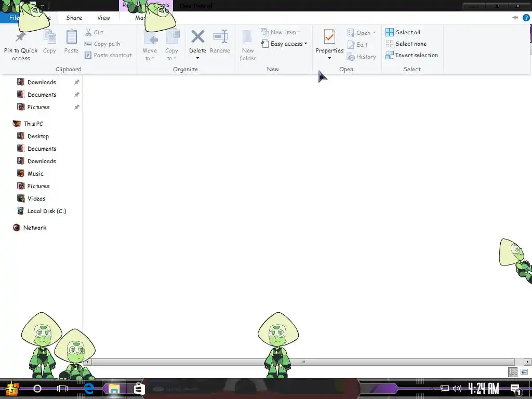The image size is (532, 399).
Task: Click the Edit command in Open group
Action: pyautogui.click(x=357, y=45)
